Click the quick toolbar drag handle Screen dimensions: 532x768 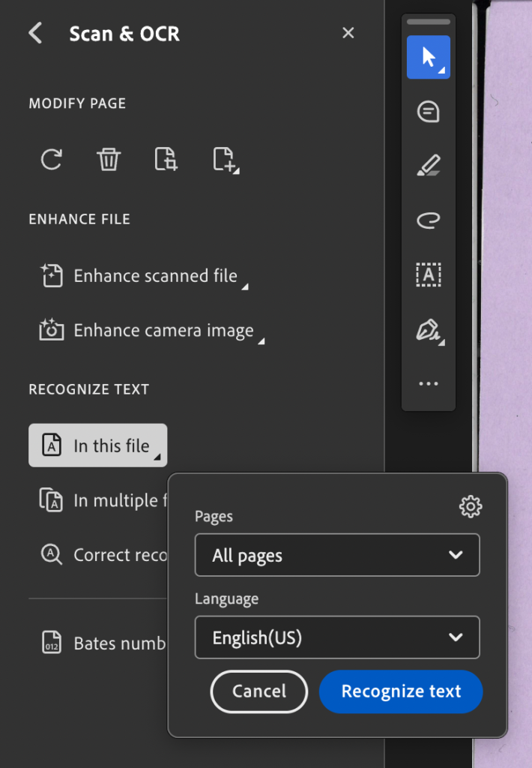(429, 22)
